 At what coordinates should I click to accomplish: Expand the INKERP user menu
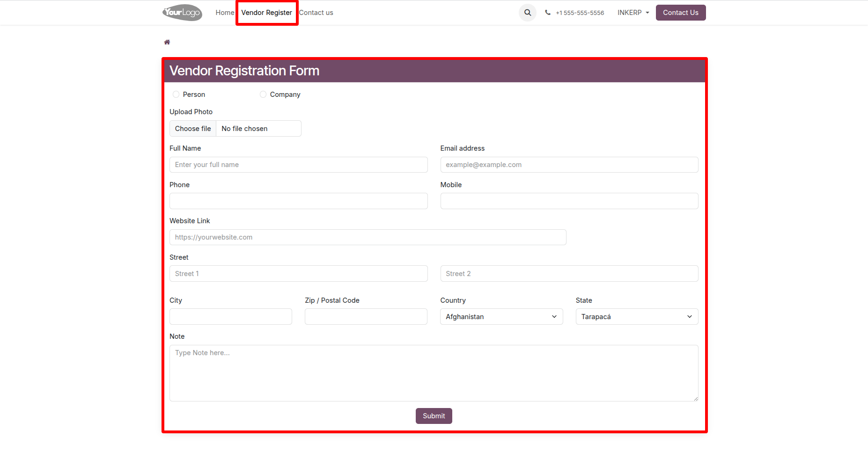coord(633,13)
